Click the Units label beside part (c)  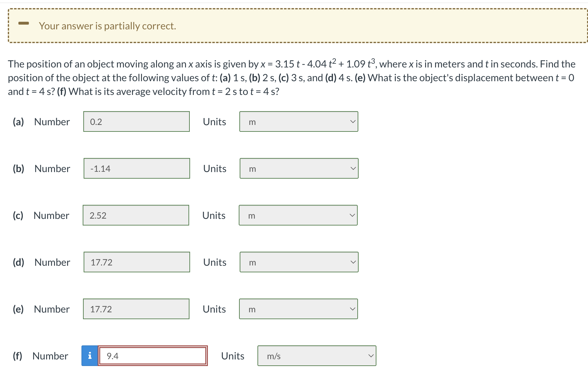pyautogui.click(x=213, y=215)
